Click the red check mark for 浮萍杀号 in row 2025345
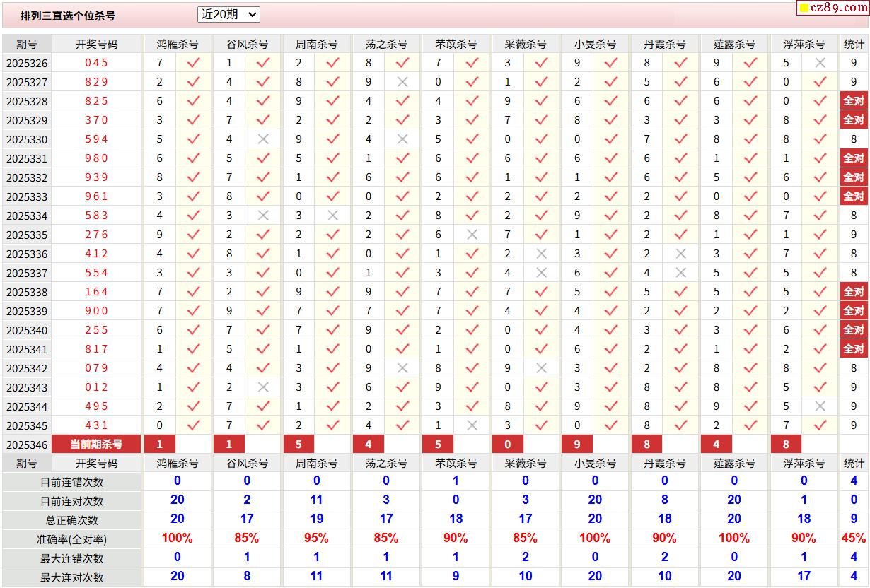The height and width of the screenshot is (588, 870). 820,425
